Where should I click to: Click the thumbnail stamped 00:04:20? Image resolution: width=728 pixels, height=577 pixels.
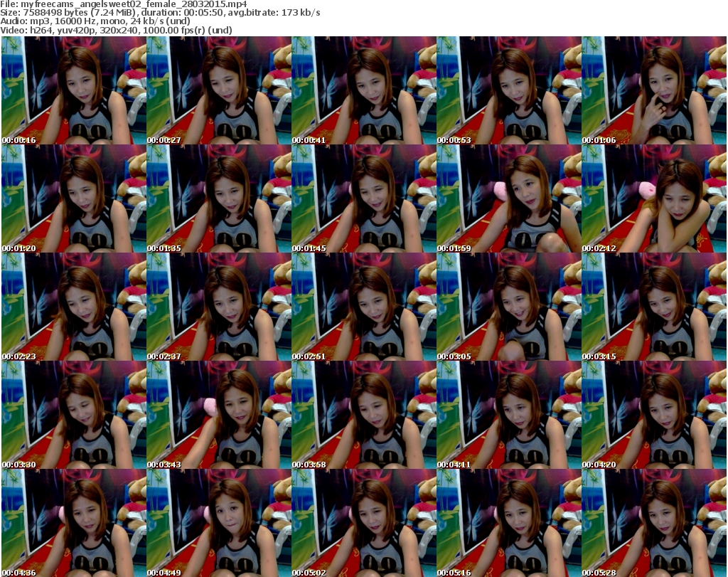click(x=654, y=415)
